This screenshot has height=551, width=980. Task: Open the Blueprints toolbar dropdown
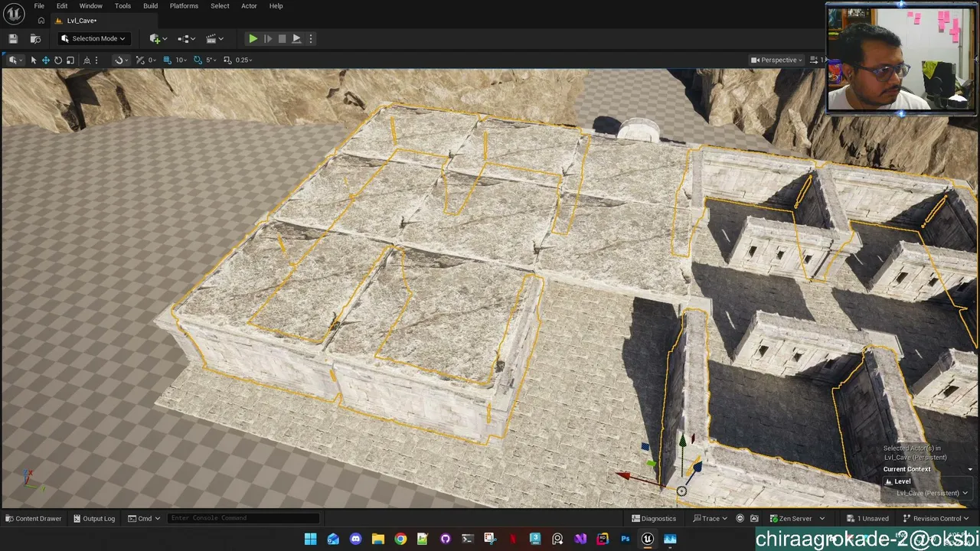(186, 38)
